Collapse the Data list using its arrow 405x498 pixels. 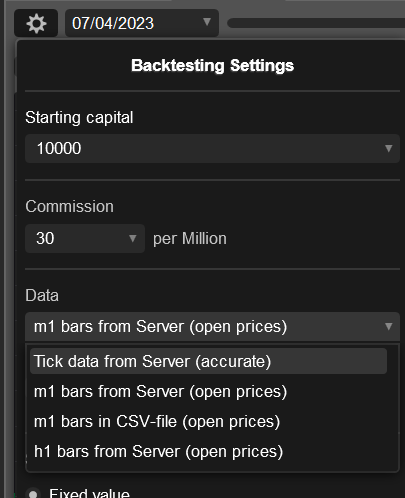coord(388,326)
